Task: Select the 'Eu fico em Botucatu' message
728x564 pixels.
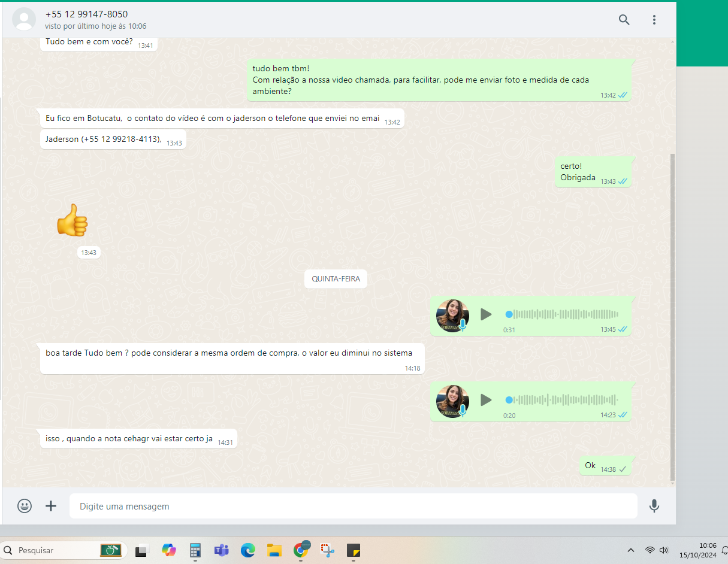Action: coord(222,119)
